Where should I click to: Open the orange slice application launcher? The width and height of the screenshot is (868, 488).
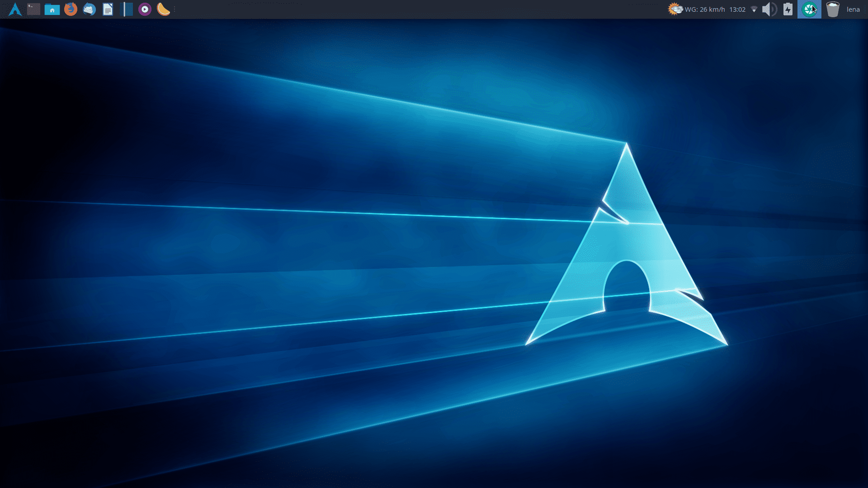click(x=163, y=9)
